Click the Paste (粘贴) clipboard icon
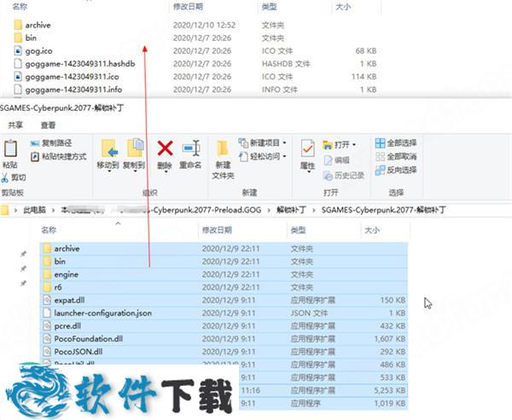The height and width of the screenshot is (420, 512). click(10, 149)
